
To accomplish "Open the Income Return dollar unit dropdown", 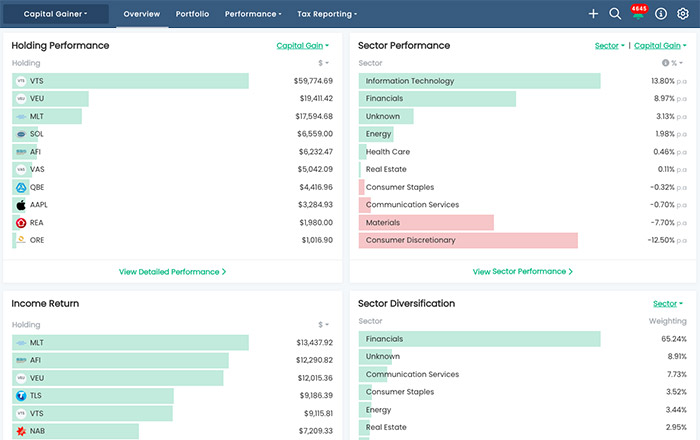I will (x=323, y=324).
